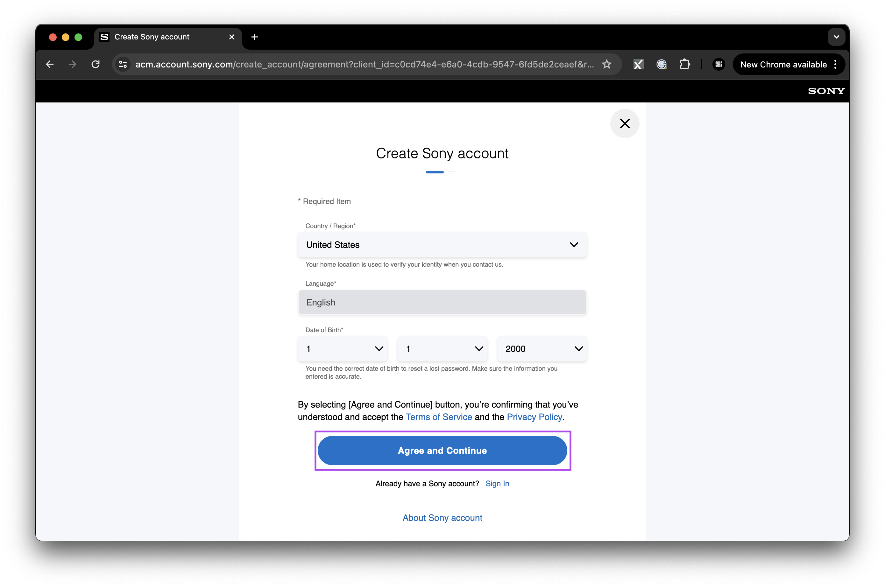
Task: Click the X extension icon in toolbar
Action: point(638,64)
